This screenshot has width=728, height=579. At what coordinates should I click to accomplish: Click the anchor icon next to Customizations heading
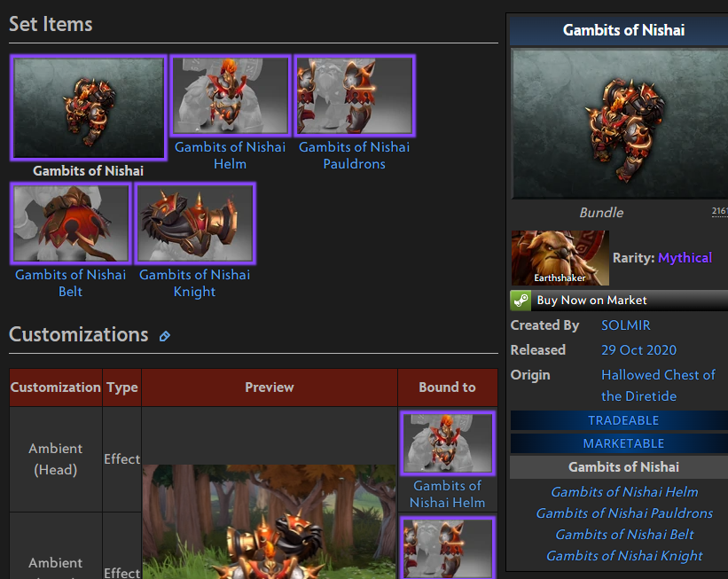tap(164, 335)
